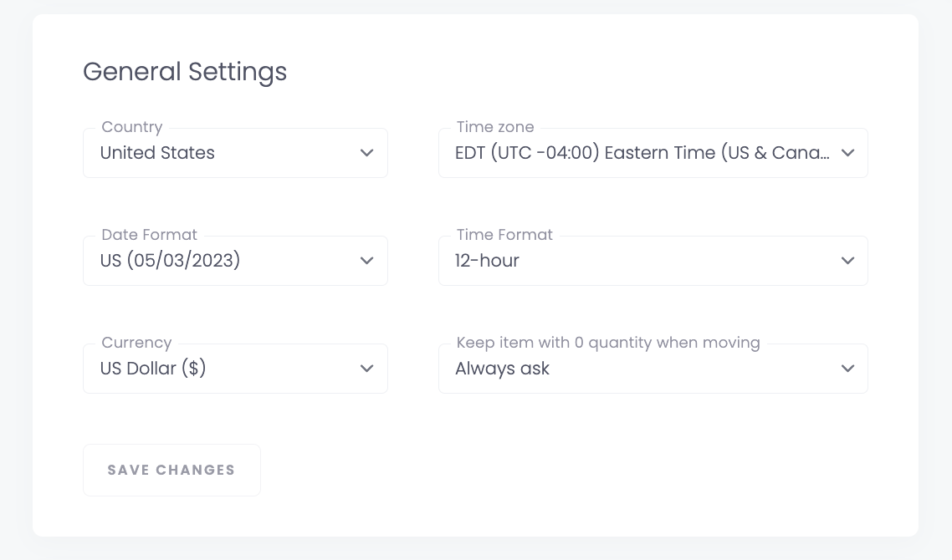Click the chevron beside Always ask
This screenshot has width=952, height=560.
coord(847,369)
